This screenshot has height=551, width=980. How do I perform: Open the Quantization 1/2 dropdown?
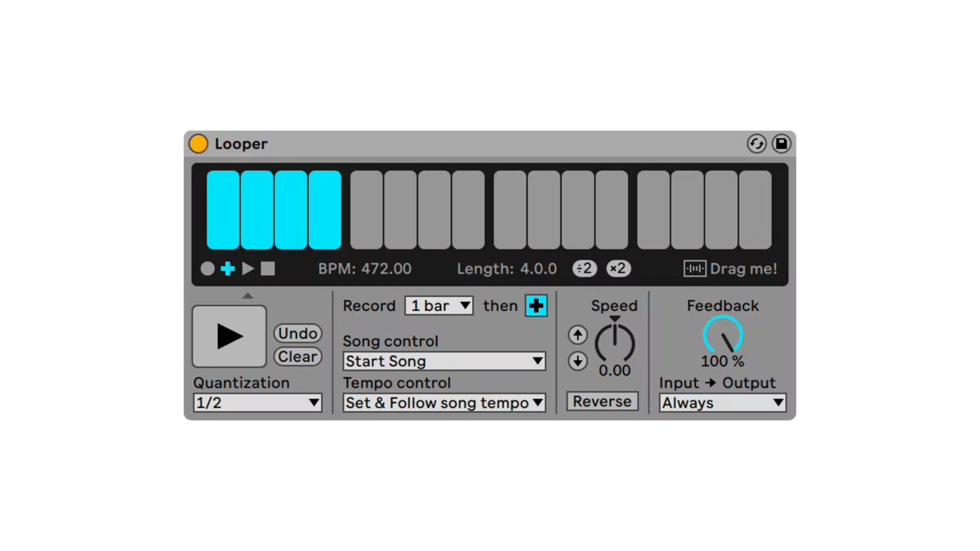(257, 402)
